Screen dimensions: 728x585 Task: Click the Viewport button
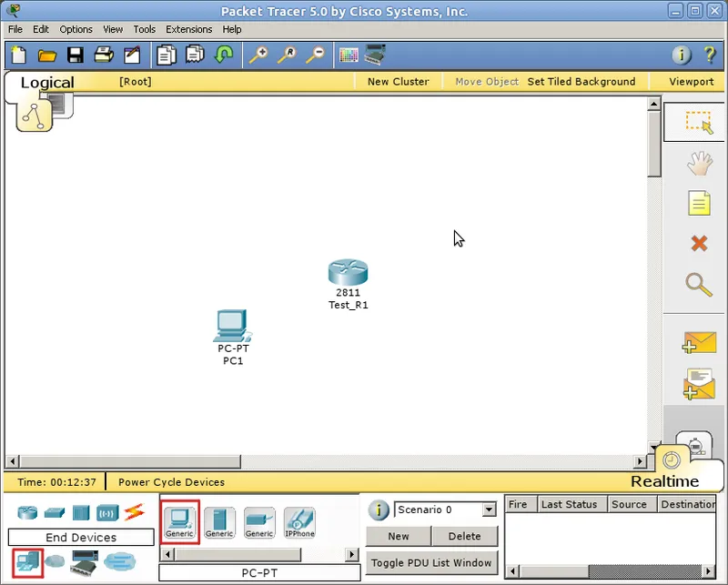click(692, 82)
